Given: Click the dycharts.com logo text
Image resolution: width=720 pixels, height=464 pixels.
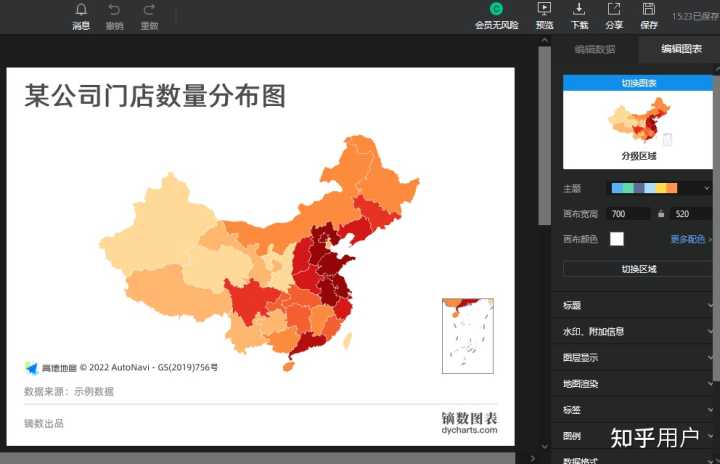Looking at the screenshot, I should 469,430.
